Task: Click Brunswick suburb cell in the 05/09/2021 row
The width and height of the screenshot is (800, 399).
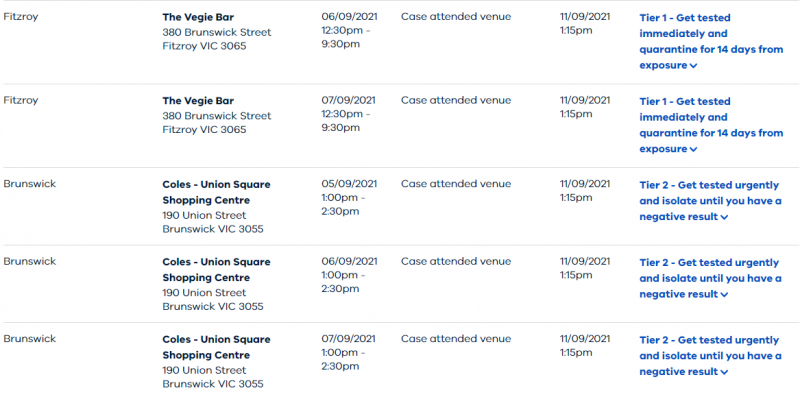Action: click(30, 184)
